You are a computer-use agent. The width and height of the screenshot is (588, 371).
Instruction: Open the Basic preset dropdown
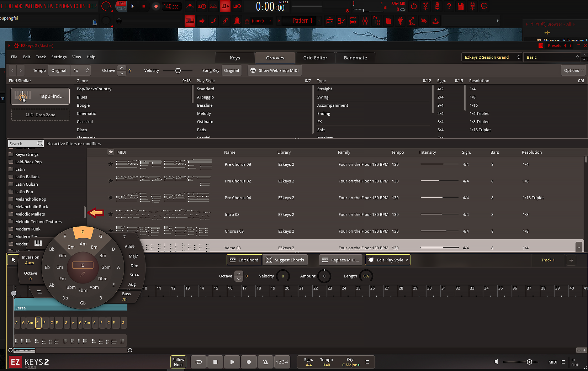click(552, 57)
